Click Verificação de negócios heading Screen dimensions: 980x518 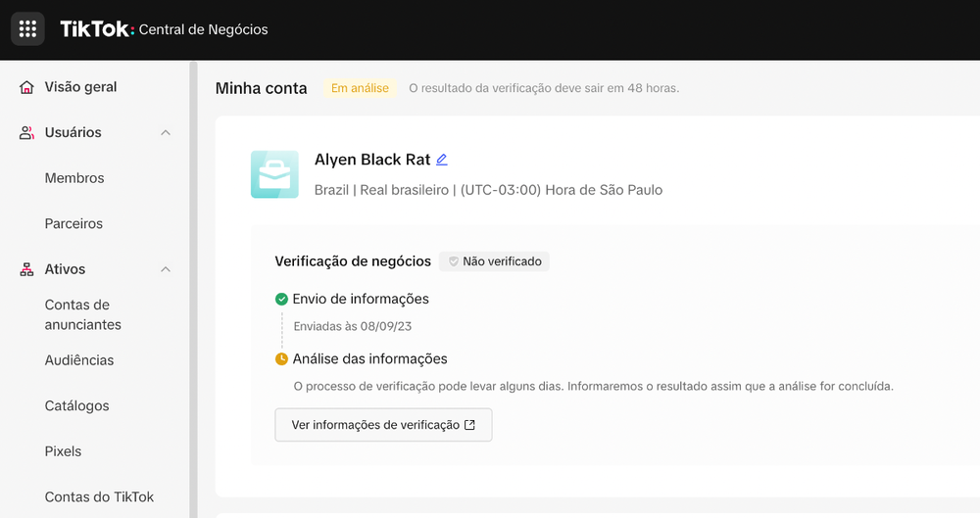coord(353,261)
